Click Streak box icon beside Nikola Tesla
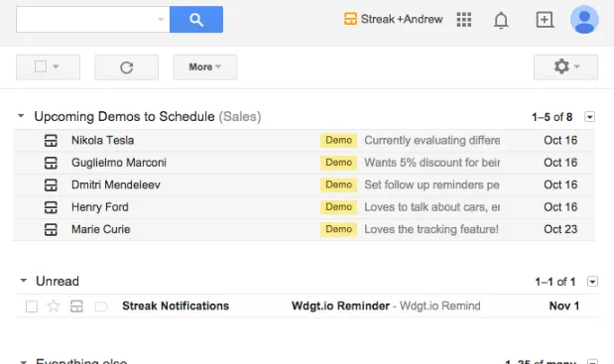 pos(51,141)
